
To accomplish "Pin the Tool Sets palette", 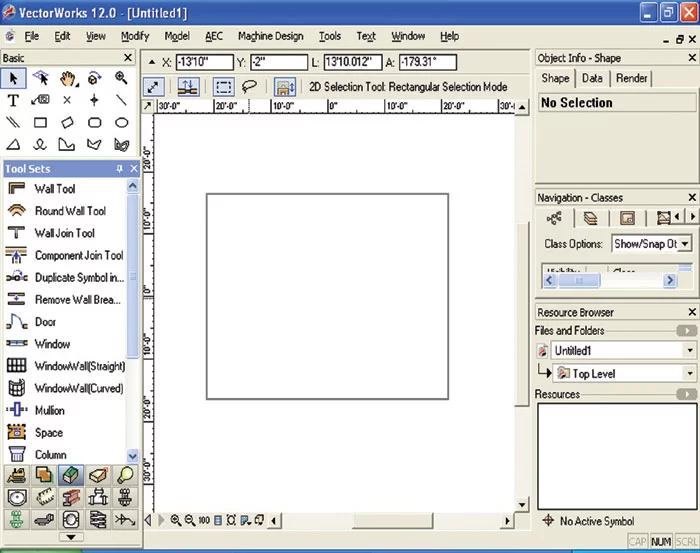I will coord(120,169).
